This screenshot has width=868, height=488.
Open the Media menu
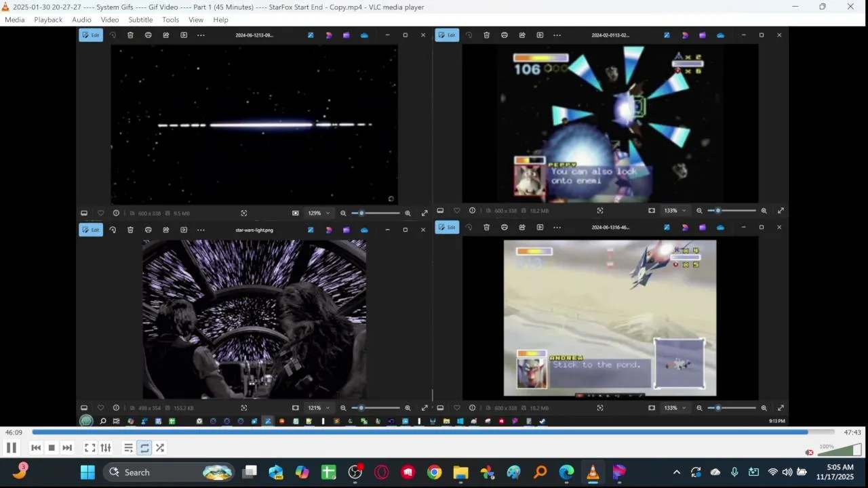point(14,20)
